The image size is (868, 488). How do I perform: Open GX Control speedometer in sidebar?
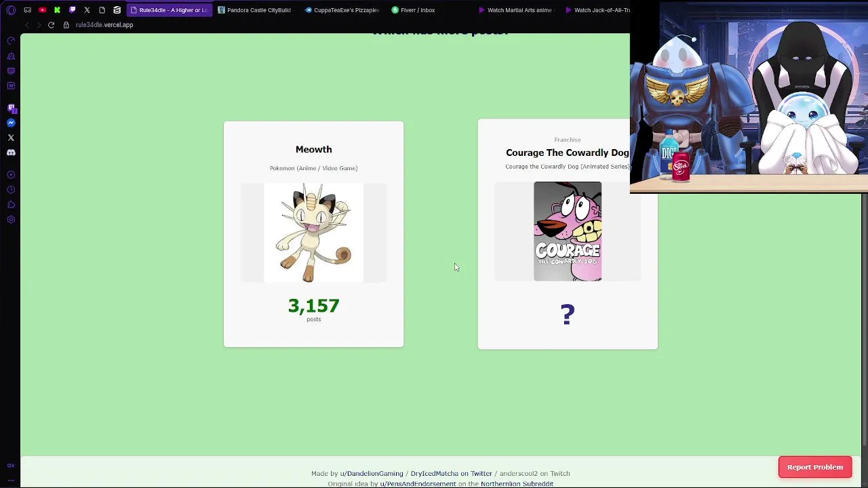11,41
